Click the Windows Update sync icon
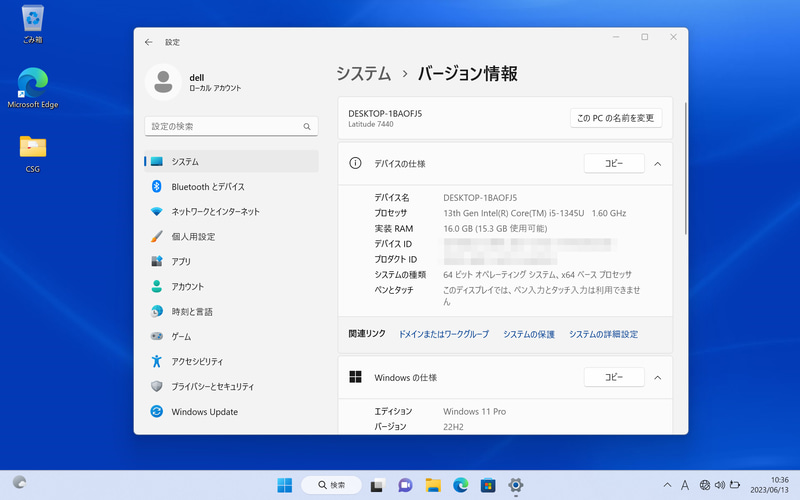Screen dimensions: 800x500 [157, 411]
